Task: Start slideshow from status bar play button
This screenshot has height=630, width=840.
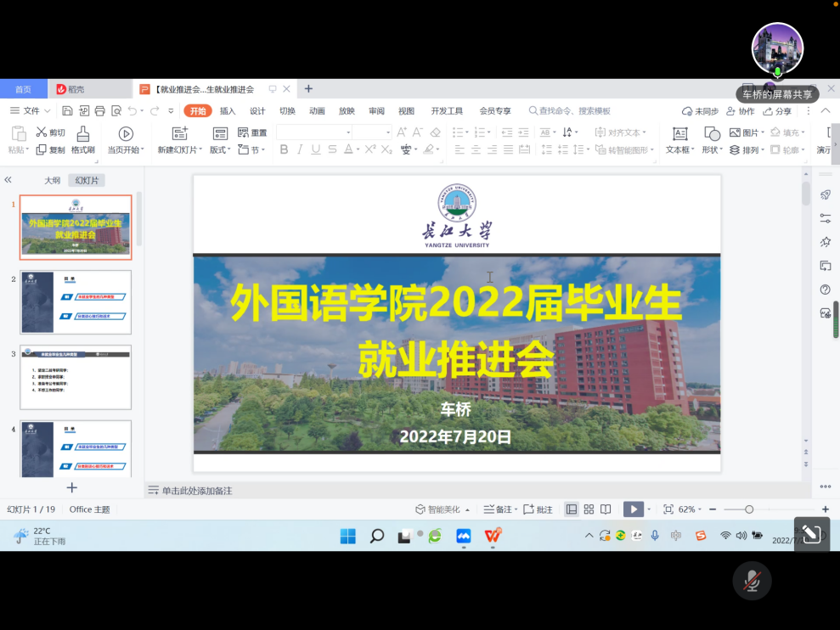Action: point(633,509)
